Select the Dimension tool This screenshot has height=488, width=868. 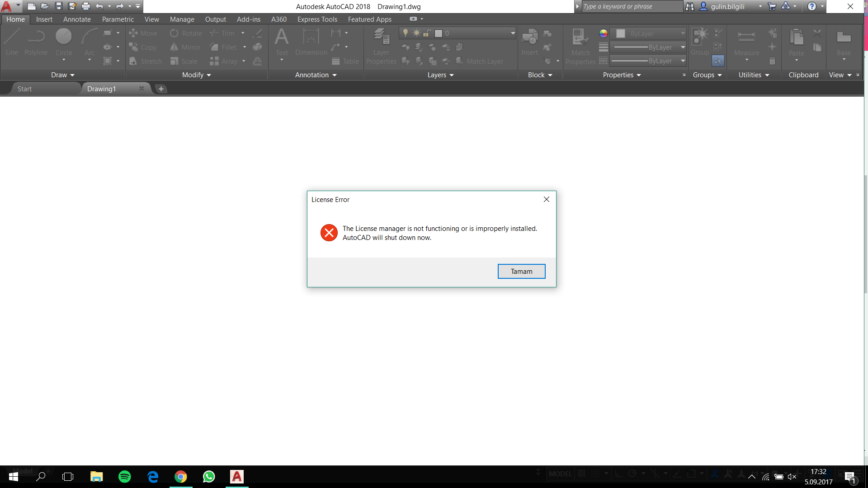click(311, 42)
